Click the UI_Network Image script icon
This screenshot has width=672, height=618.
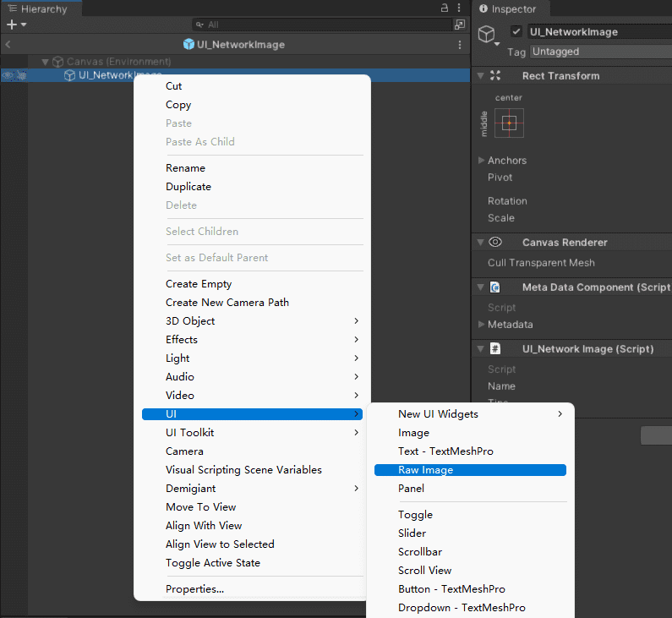tap(495, 348)
